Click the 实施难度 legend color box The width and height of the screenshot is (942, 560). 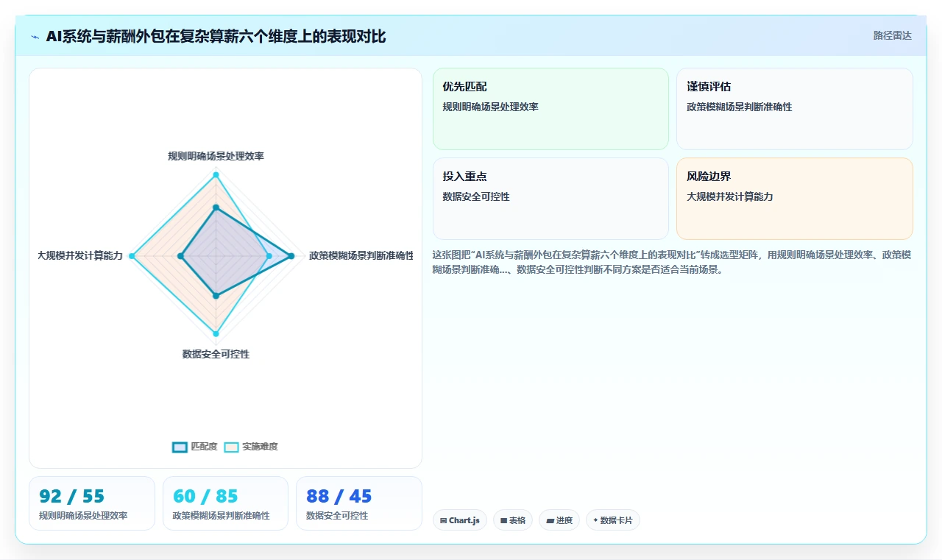pyautogui.click(x=232, y=447)
